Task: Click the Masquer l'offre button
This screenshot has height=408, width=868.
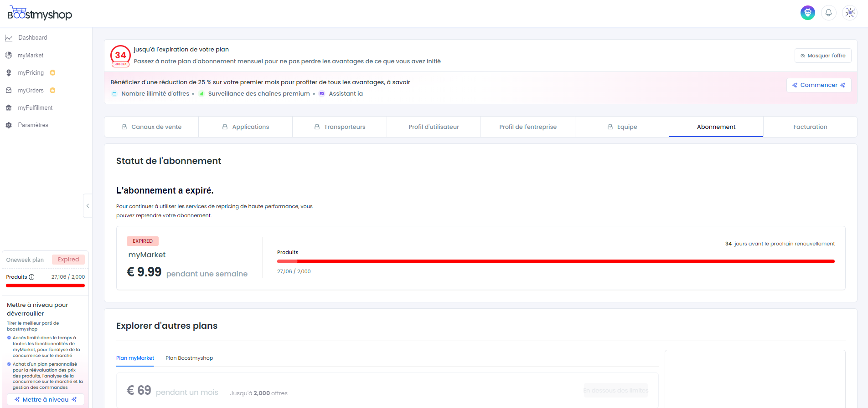Action: [x=823, y=56]
